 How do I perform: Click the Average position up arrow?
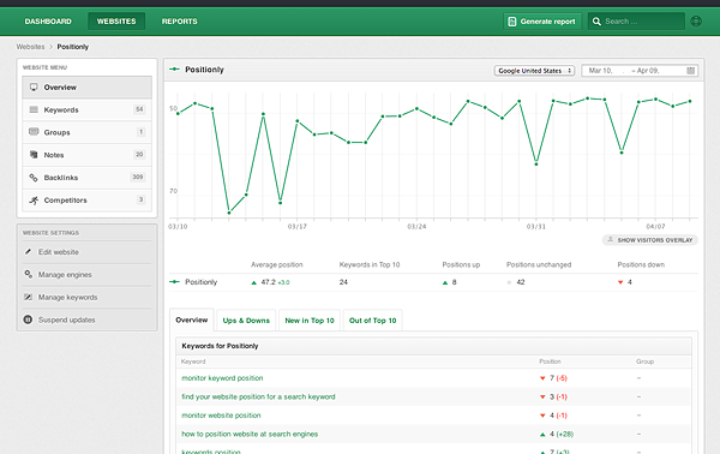click(254, 283)
